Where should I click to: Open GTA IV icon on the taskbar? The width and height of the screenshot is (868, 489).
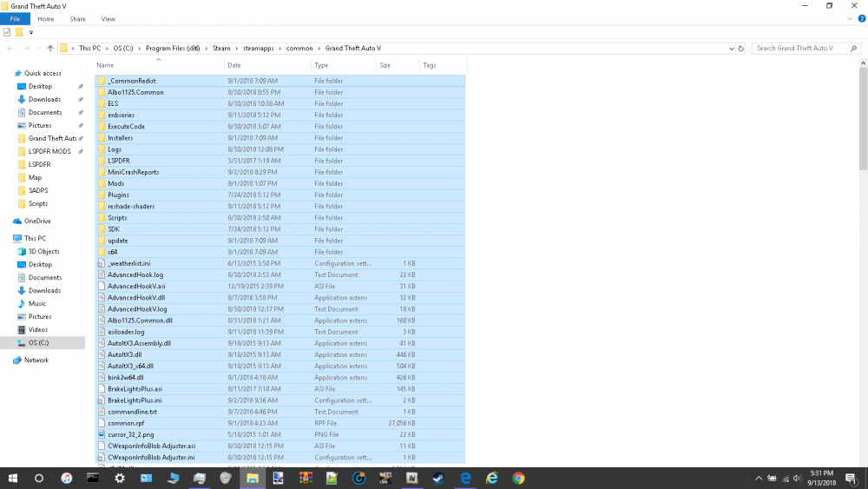point(411,478)
